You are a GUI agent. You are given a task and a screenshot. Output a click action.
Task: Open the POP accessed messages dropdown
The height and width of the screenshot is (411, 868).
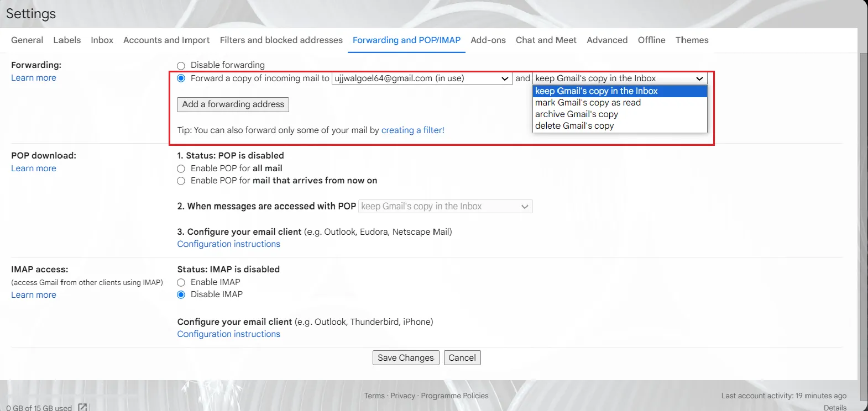click(x=446, y=207)
